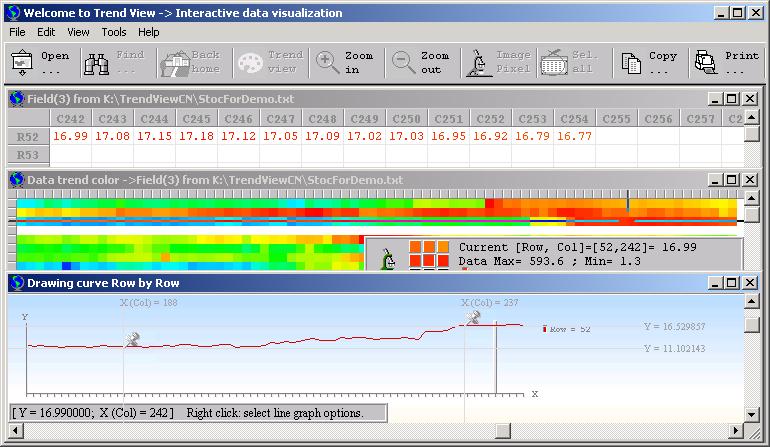Click the Zoom in magnifier icon
Viewport: 770px width, 447px height.
327,62
